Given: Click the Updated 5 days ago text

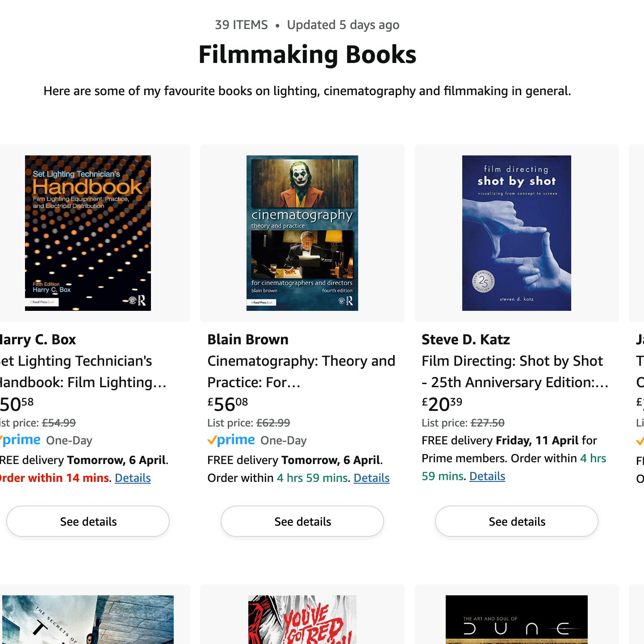Looking at the screenshot, I should click(343, 25).
